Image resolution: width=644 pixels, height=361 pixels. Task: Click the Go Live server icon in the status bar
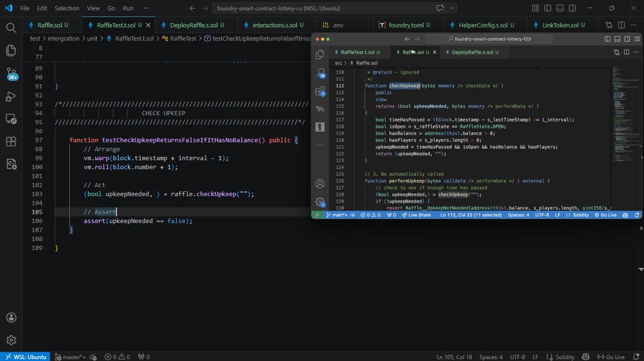[611, 356]
